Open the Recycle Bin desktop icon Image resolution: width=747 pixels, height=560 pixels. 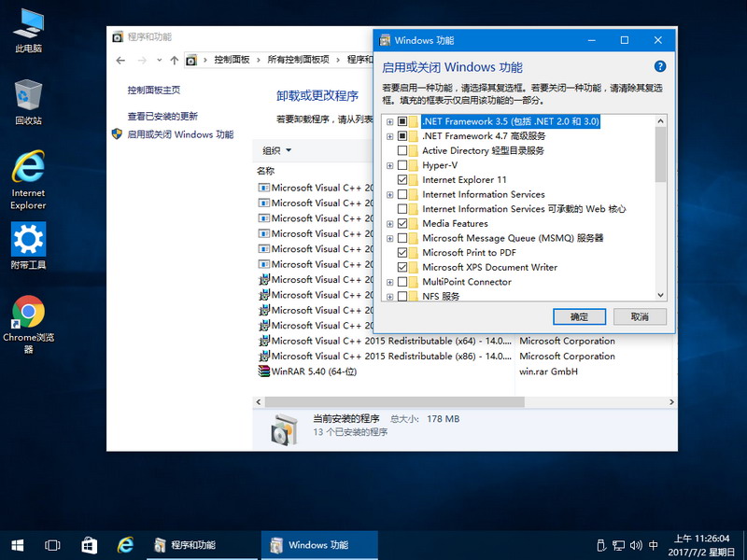29,103
